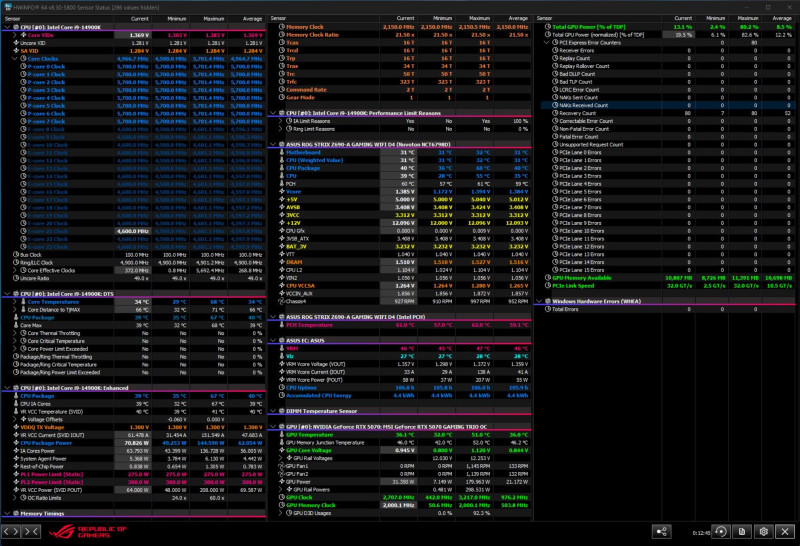Image resolution: width=800 pixels, height=546 pixels.
Task: Expand OC Ratio Limits
Action: point(15,498)
